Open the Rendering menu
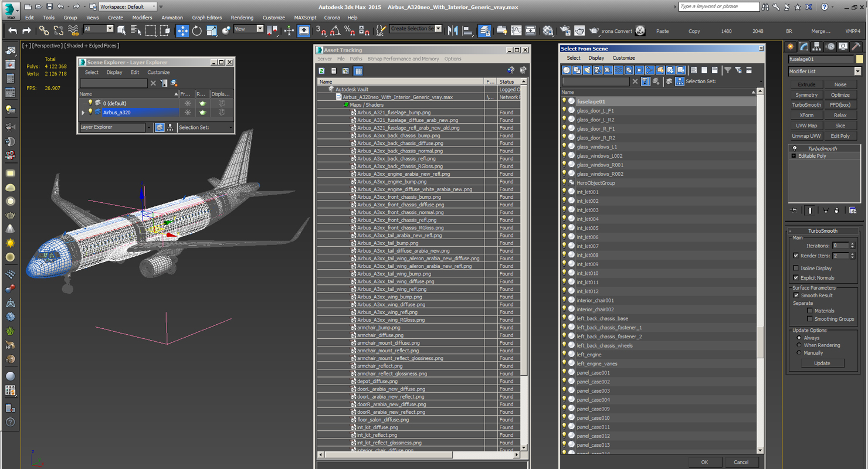The image size is (868, 469). [x=242, y=18]
